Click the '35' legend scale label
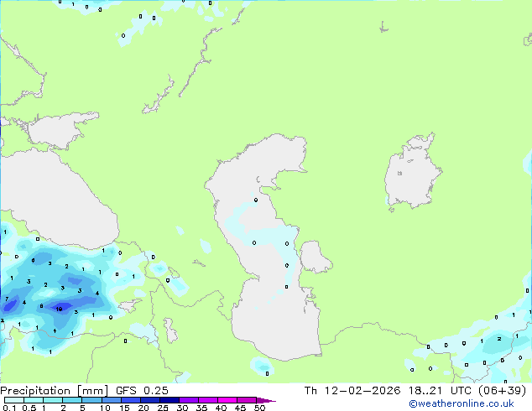Screen dimensions: 532x411 (201, 408)
